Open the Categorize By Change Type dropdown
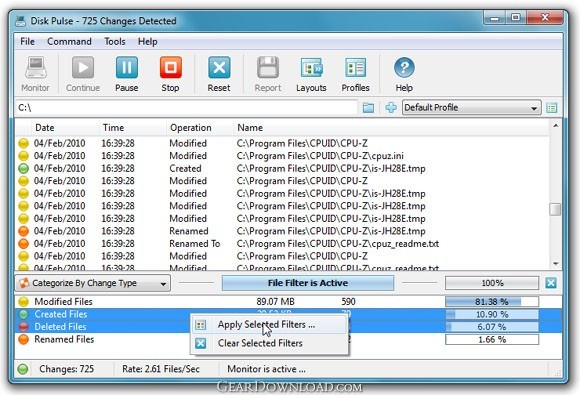 [x=93, y=283]
